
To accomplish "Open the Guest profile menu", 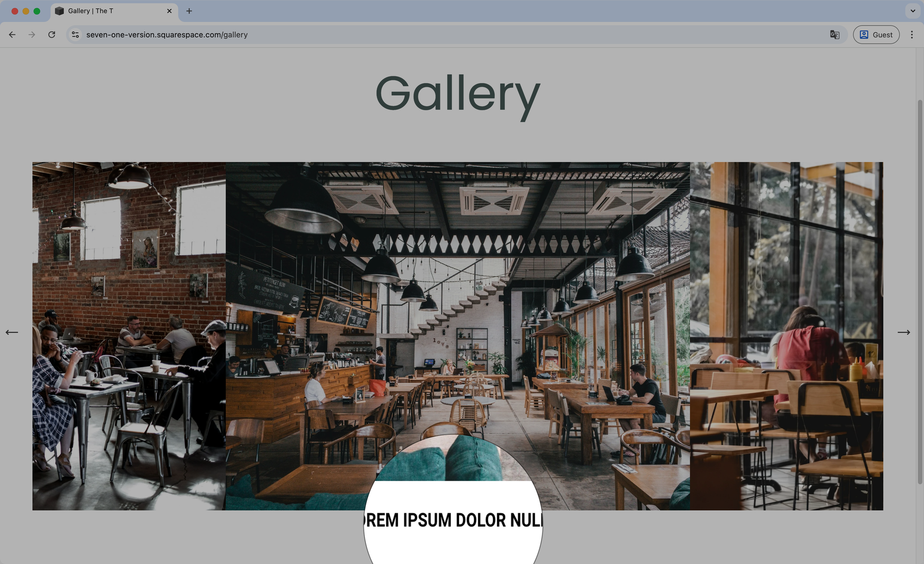I will click(x=876, y=34).
